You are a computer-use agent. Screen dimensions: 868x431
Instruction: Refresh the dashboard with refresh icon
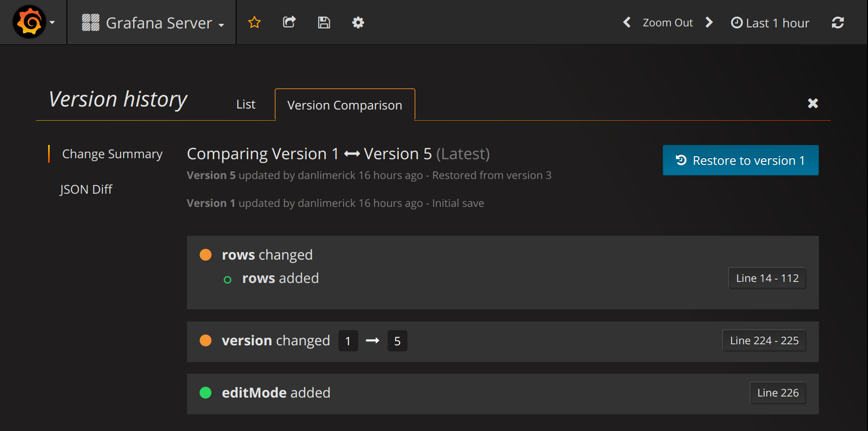tap(838, 22)
